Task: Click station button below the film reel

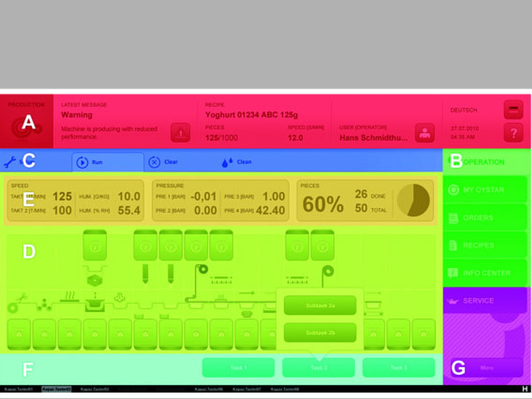Action: 19,334
